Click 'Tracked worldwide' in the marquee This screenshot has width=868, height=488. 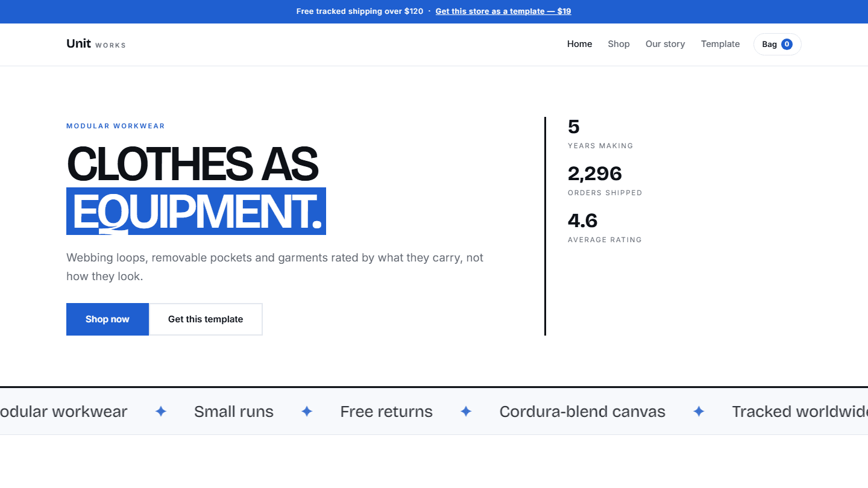[x=800, y=411]
